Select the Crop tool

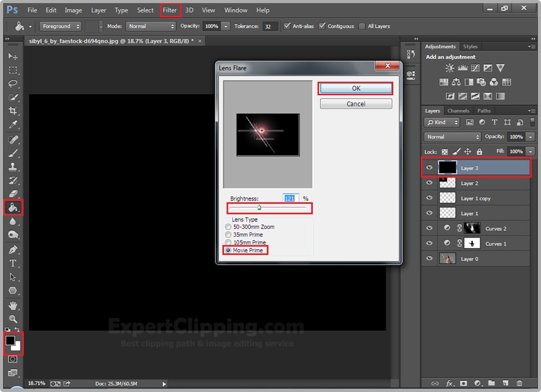tap(12, 111)
